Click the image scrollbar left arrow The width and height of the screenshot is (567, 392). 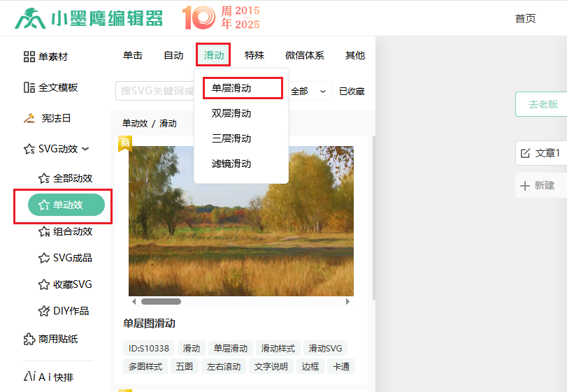click(134, 301)
